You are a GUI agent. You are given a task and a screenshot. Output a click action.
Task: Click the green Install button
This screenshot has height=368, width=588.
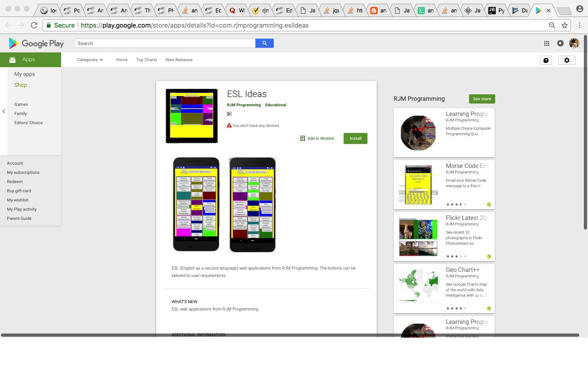pyautogui.click(x=356, y=138)
